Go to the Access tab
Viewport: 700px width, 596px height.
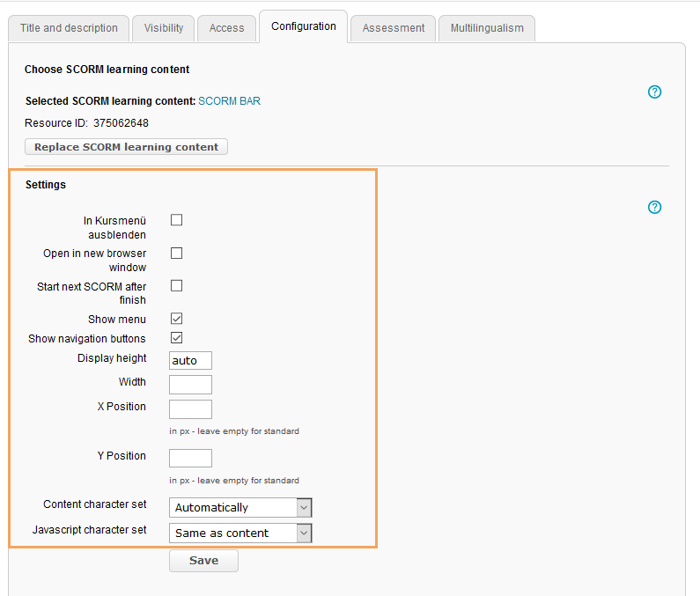pyautogui.click(x=226, y=28)
